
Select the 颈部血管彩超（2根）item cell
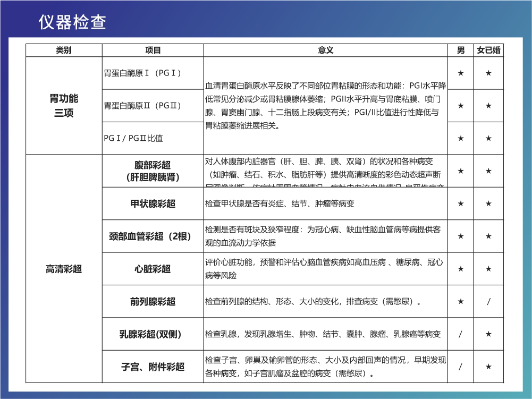[x=153, y=236]
